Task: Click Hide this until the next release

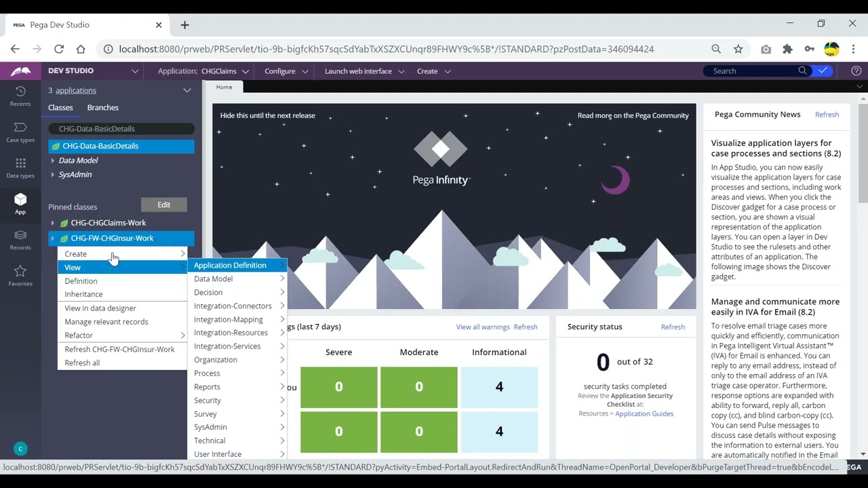Action: pyautogui.click(x=268, y=115)
